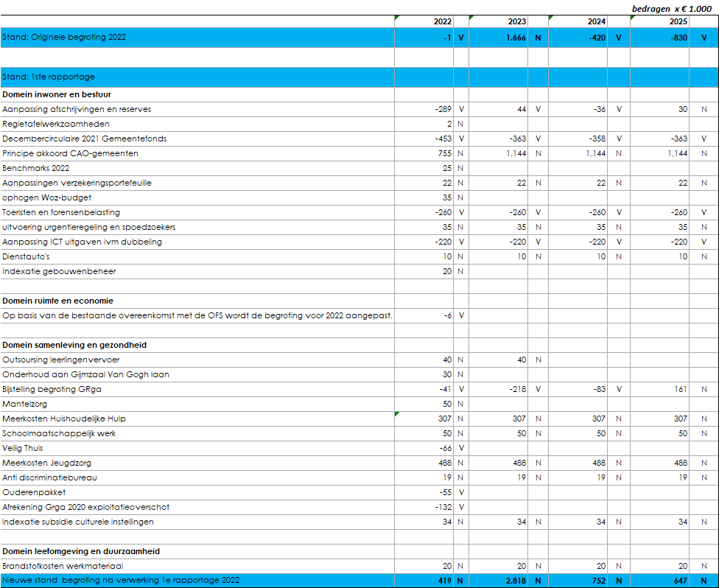Click the -830 value in Originele begroting row
This screenshot has height=588, width=719.
[x=678, y=38]
